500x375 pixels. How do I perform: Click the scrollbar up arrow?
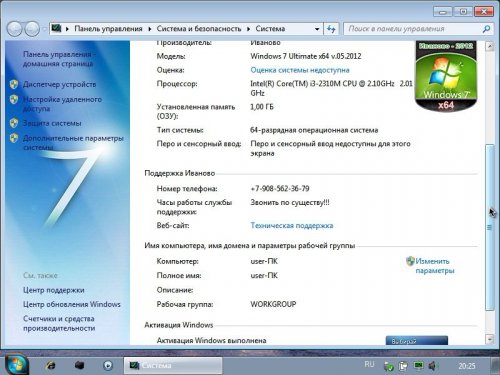pos(489,46)
